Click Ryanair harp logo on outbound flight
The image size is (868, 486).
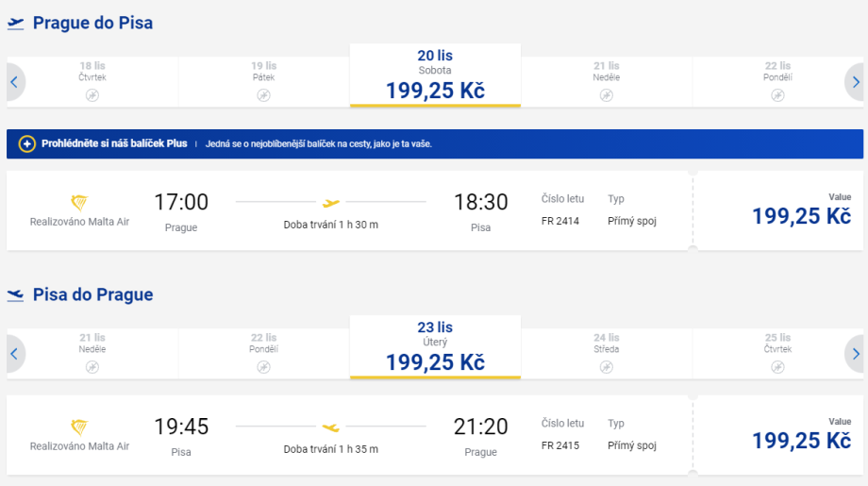[x=79, y=202]
